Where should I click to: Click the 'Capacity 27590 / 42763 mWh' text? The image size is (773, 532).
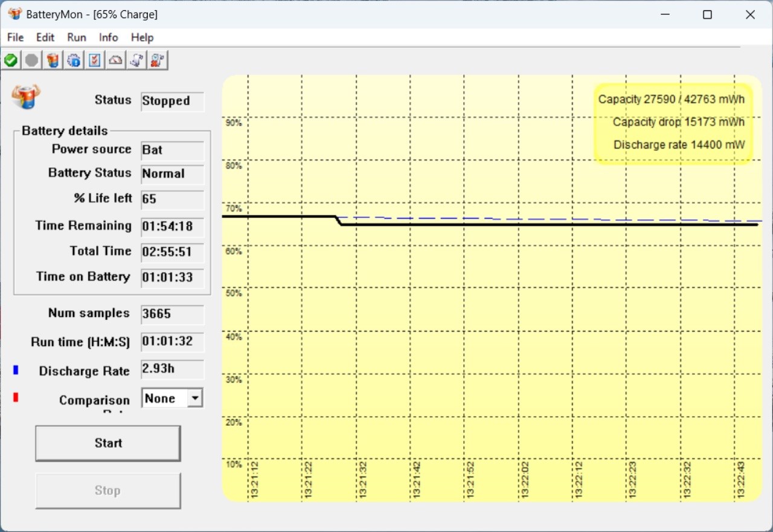(672, 99)
